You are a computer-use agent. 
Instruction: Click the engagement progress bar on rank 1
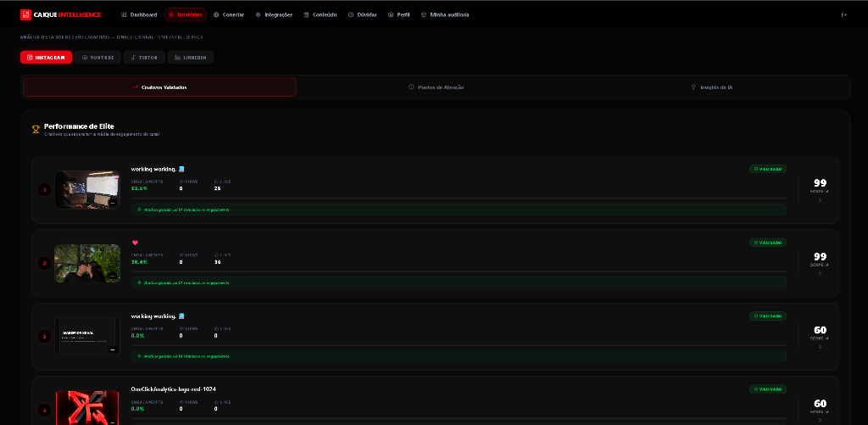pos(459,198)
